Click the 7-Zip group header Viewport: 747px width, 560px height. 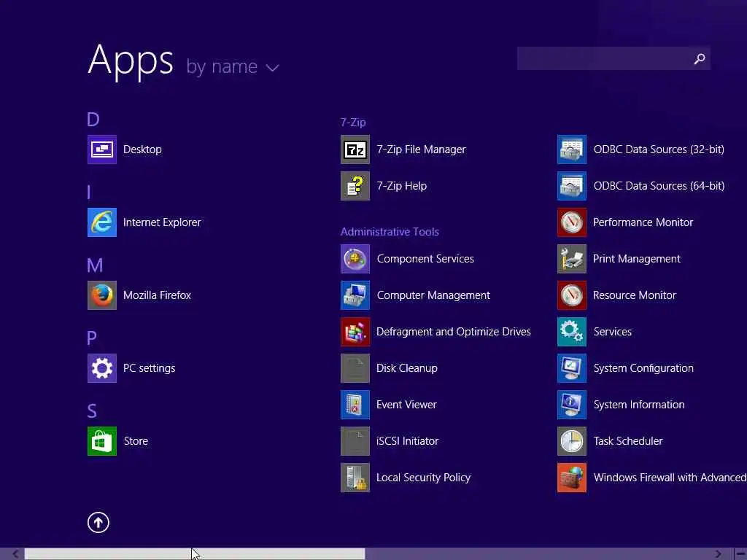click(x=353, y=122)
